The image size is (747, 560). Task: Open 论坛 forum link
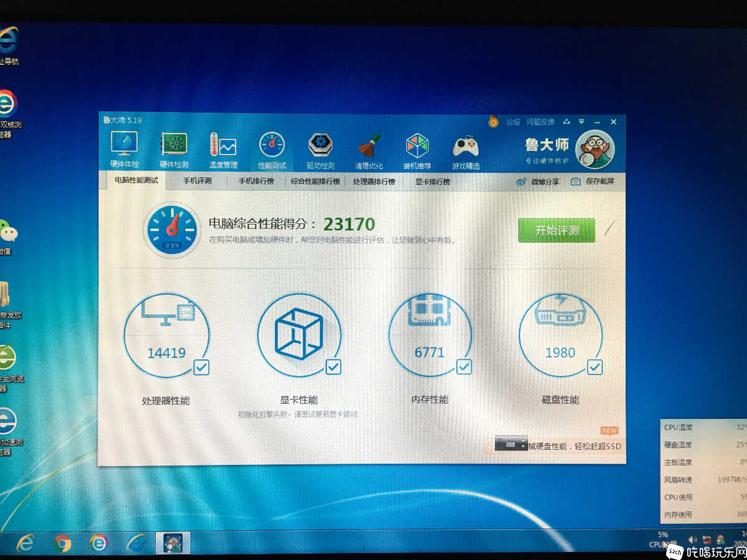coord(513,122)
